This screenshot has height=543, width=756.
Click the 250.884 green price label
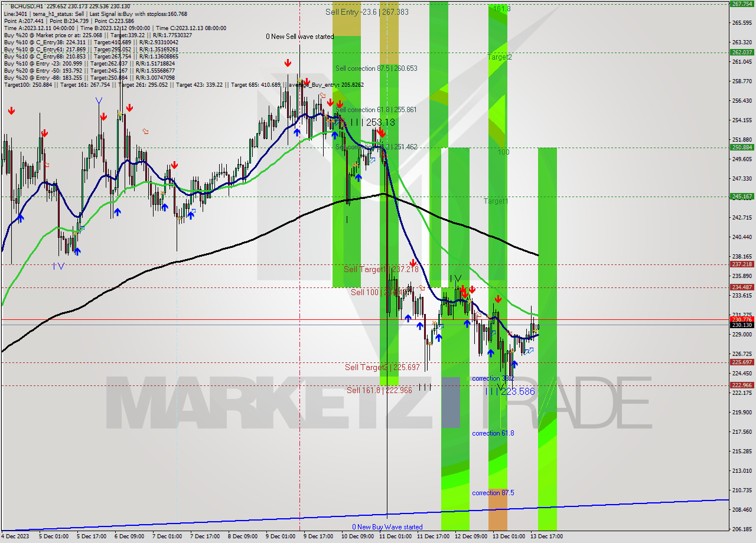[x=742, y=148]
